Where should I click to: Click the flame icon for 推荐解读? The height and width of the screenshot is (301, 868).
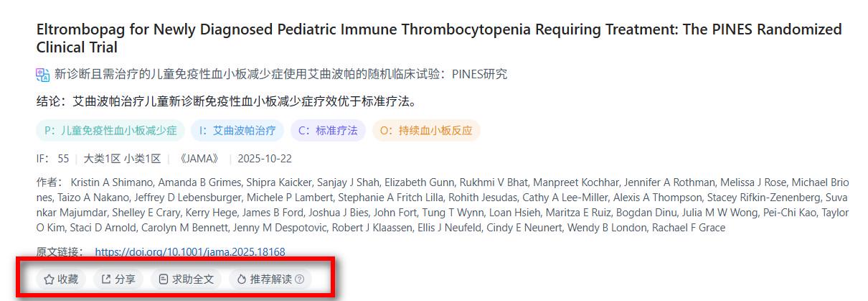(242, 279)
